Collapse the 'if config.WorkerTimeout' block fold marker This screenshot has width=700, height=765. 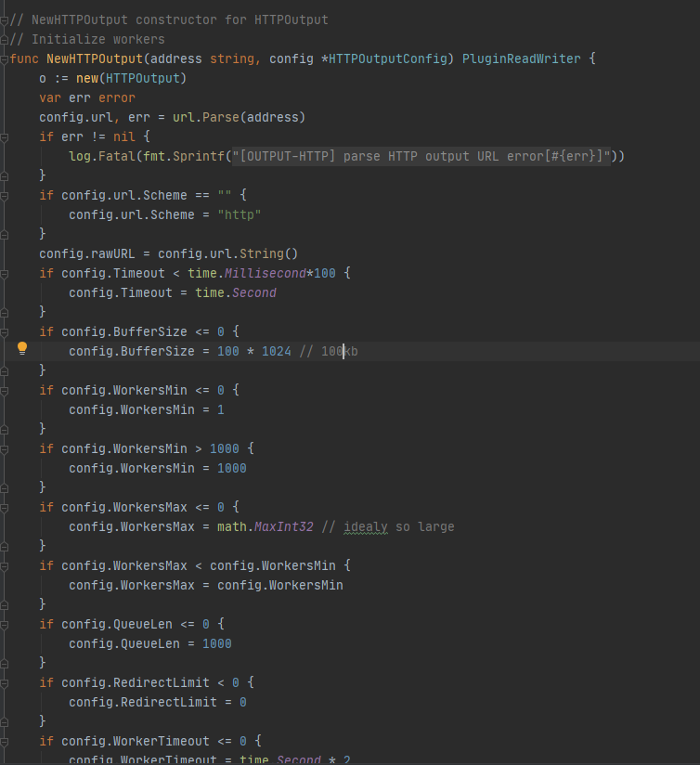4,743
